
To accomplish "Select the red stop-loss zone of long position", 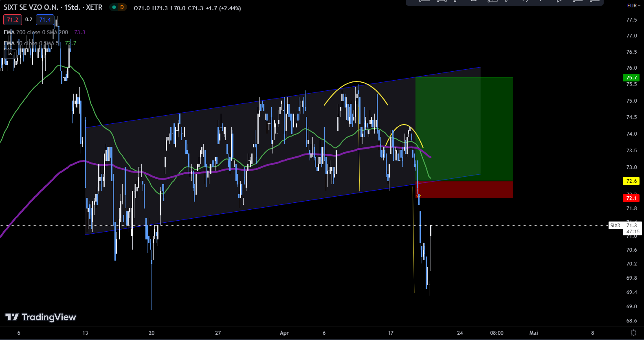I will pyautogui.click(x=464, y=190).
